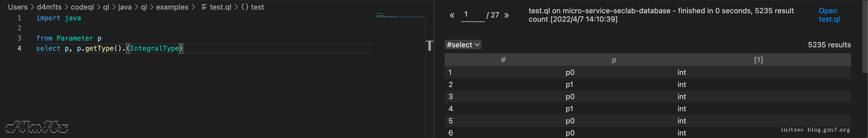Open the codeql breadcrumb folder
Screen dimensions: 868x138
click(x=82, y=7)
